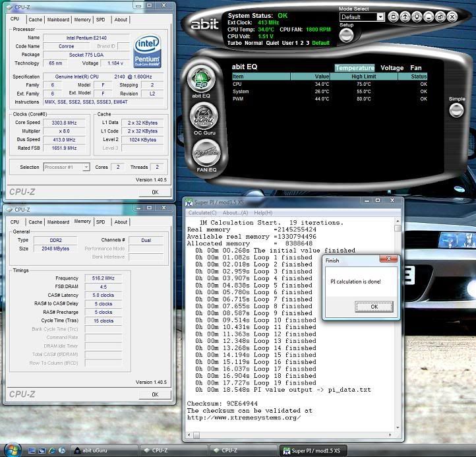Select the green Default mode label
The height and width of the screenshot is (457, 476).
point(320,43)
